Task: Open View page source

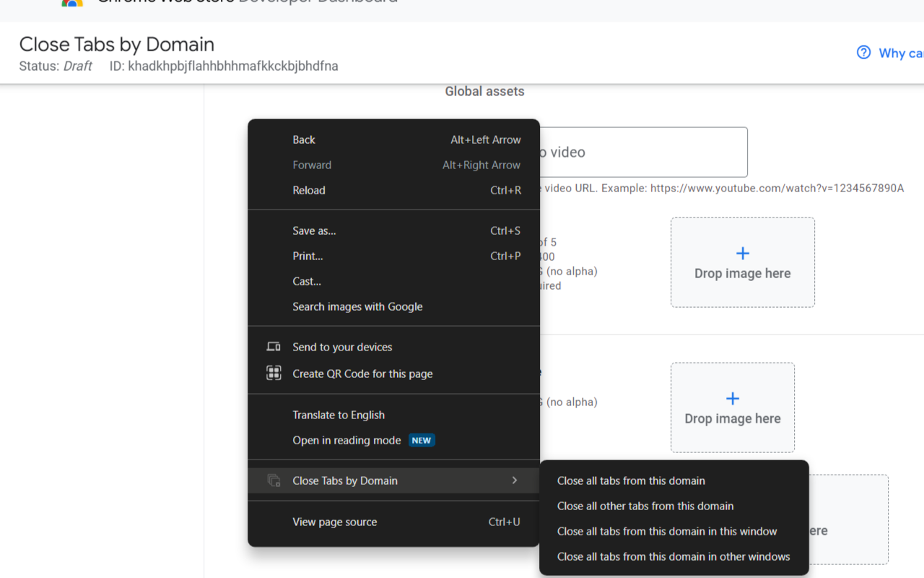Action: (393, 522)
